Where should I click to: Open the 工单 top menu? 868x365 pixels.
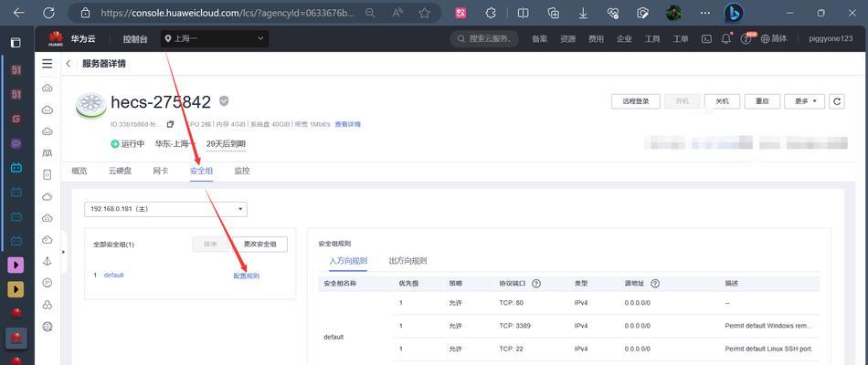pyautogui.click(x=681, y=38)
